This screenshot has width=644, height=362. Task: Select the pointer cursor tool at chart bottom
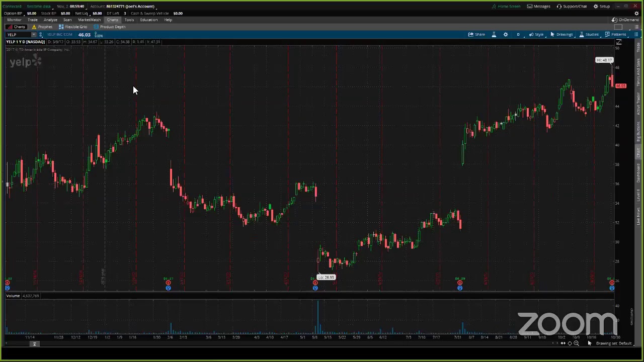(x=590, y=343)
